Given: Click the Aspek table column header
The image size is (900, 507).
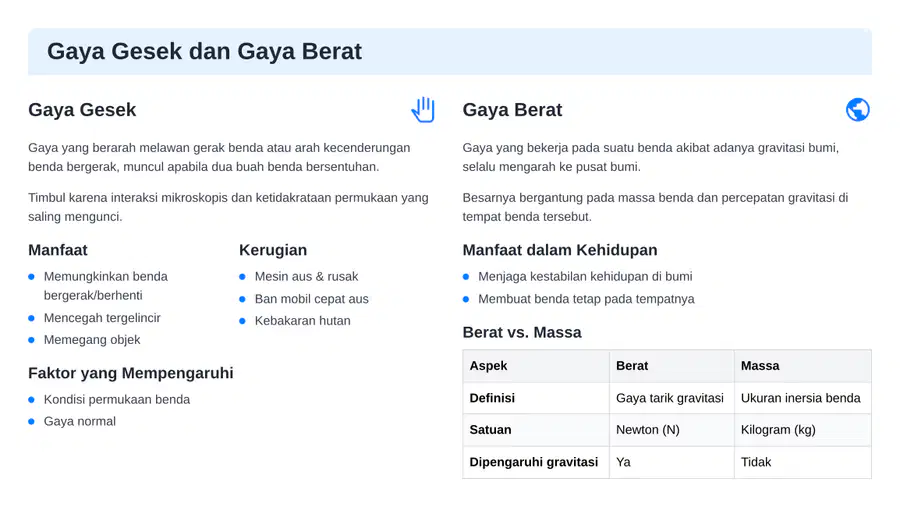Looking at the screenshot, I should pos(536,366).
